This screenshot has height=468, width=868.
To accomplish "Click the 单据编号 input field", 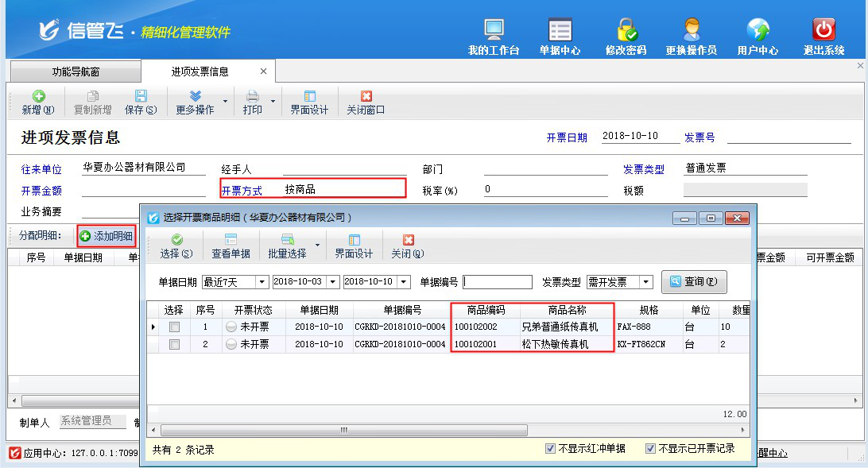I will coord(498,282).
